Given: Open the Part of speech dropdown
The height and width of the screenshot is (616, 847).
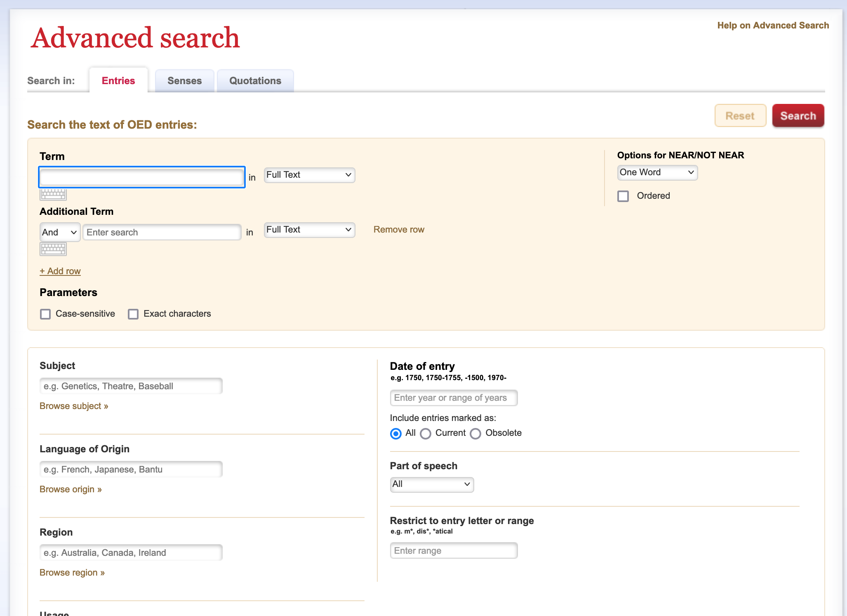Looking at the screenshot, I should click(432, 484).
